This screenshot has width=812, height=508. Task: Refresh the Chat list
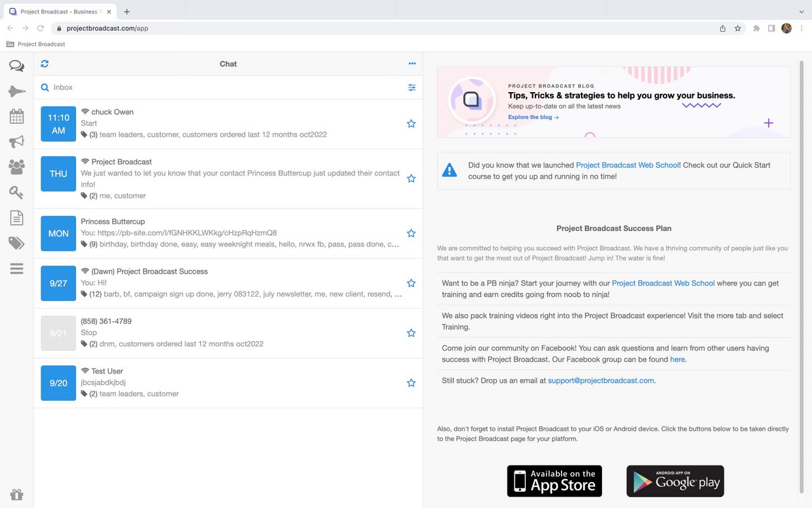[44, 63]
